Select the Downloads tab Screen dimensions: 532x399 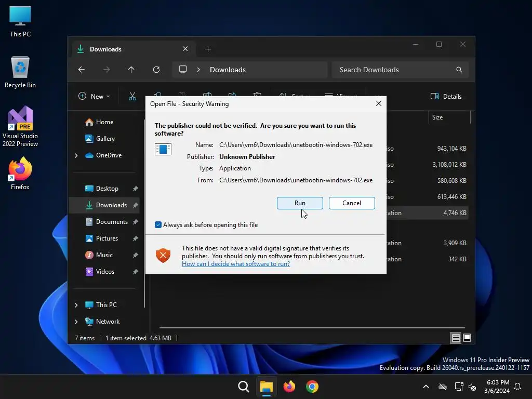point(132,49)
